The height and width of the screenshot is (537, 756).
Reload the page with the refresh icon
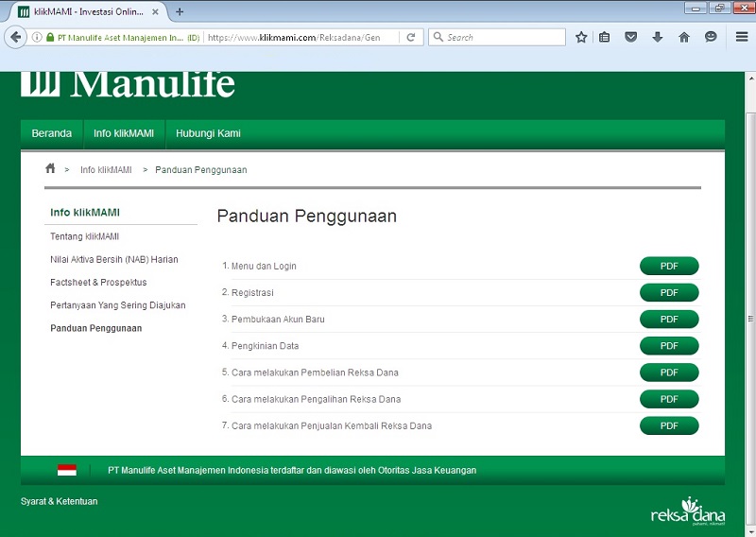point(411,37)
